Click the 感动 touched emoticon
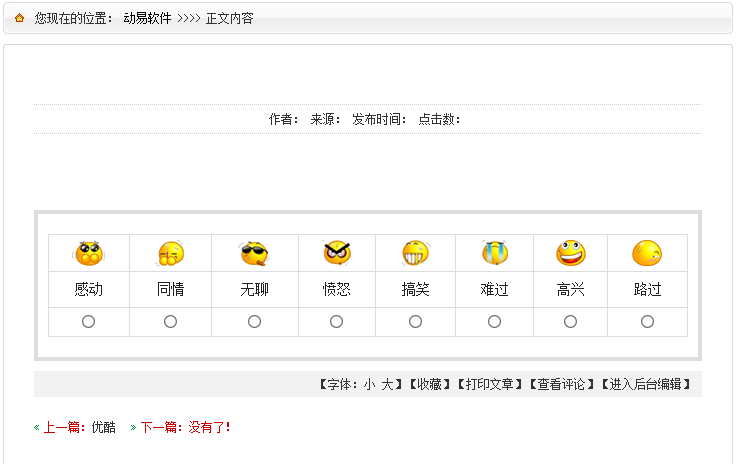The height and width of the screenshot is (464, 736). point(89,253)
